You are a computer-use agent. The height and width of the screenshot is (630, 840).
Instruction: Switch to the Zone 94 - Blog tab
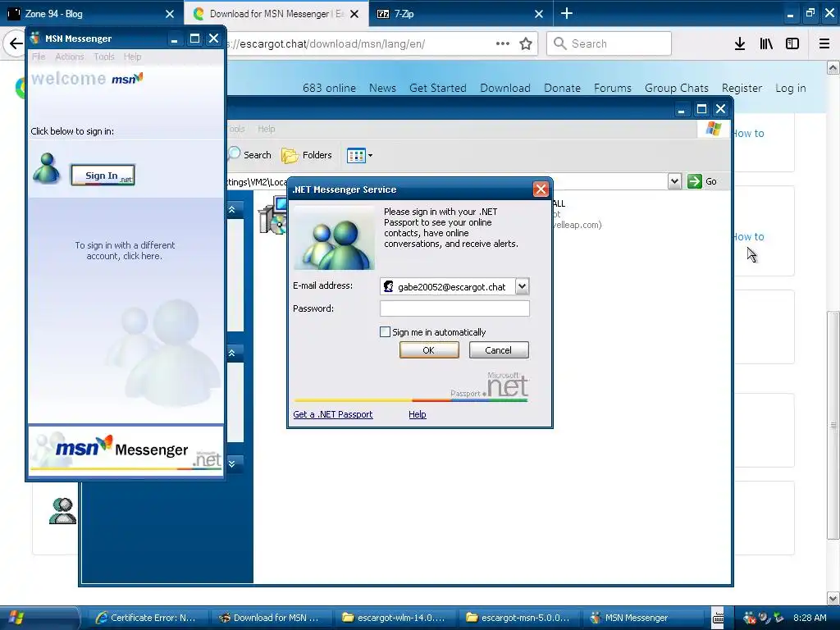click(x=92, y=13)
